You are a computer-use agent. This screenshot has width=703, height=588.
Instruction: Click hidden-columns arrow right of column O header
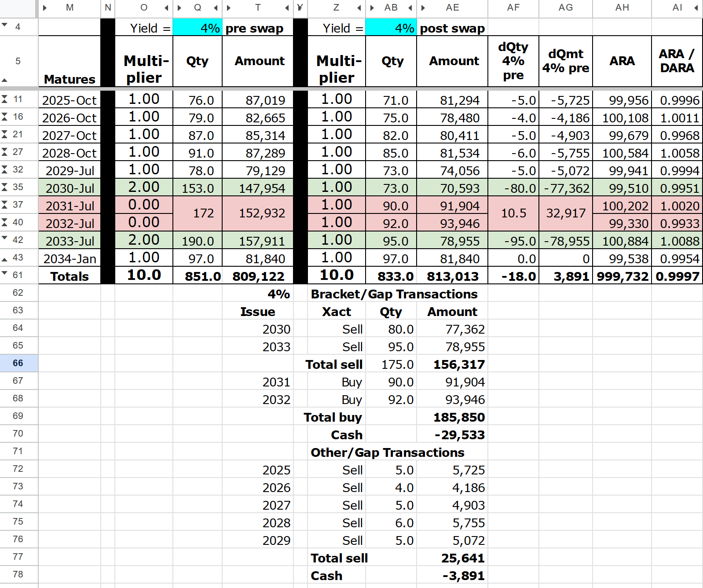pyautogui.click(x=166, y=8)
